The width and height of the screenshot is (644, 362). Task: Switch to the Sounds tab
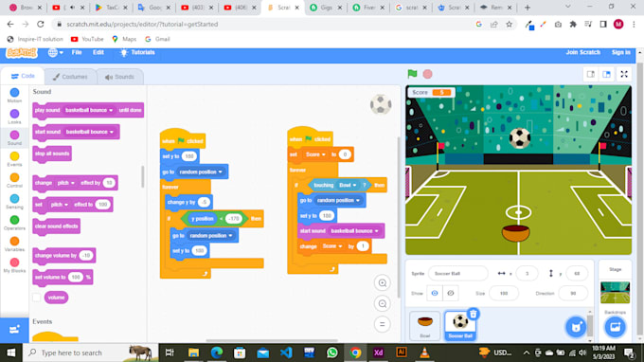pos(119,77)
